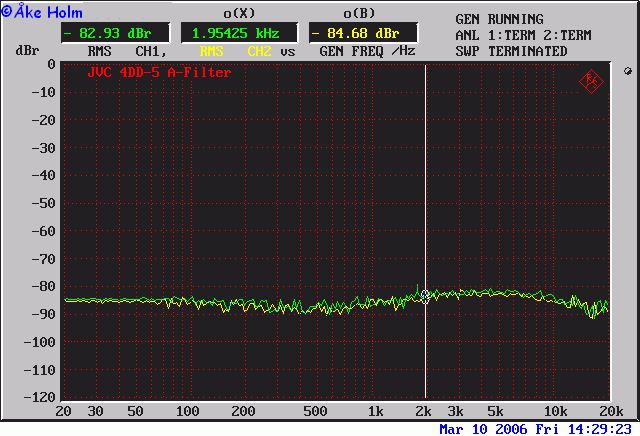Click the 5k label on the frequency axis

point(495,411)
